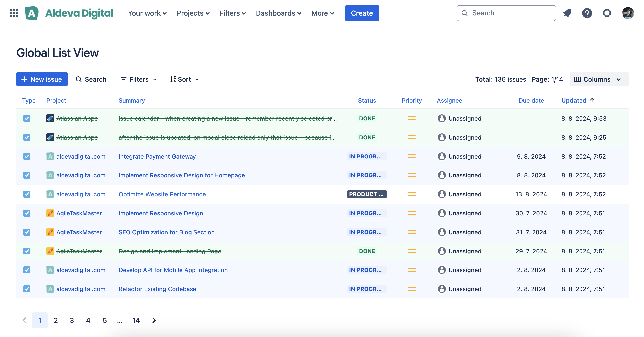644x337 pixels.
Task: Open the list Filters dropdown
Action: [x=138, y=79]
